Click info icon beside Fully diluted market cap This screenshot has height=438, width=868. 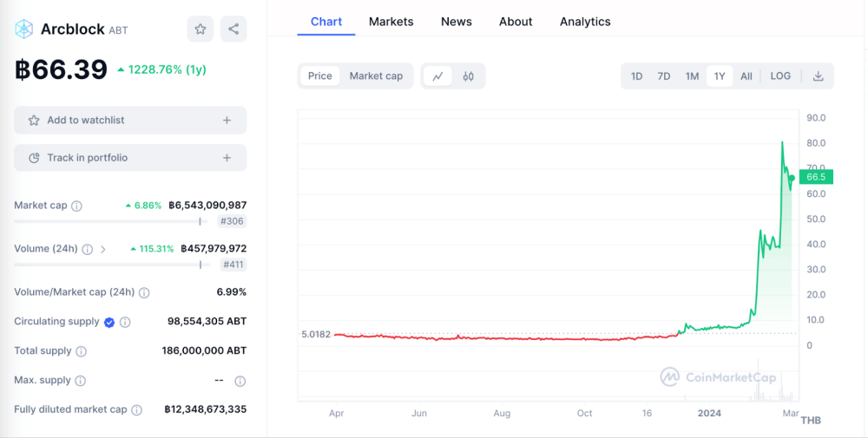136,410
